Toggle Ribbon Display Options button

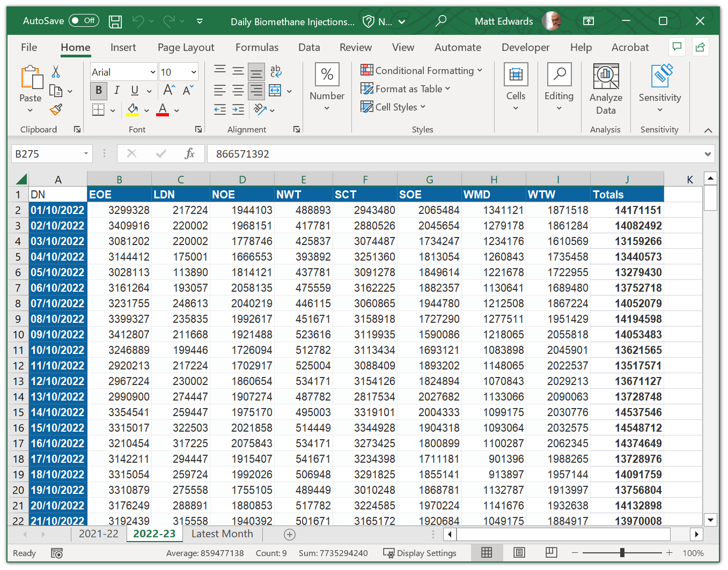tap(589, 21)
